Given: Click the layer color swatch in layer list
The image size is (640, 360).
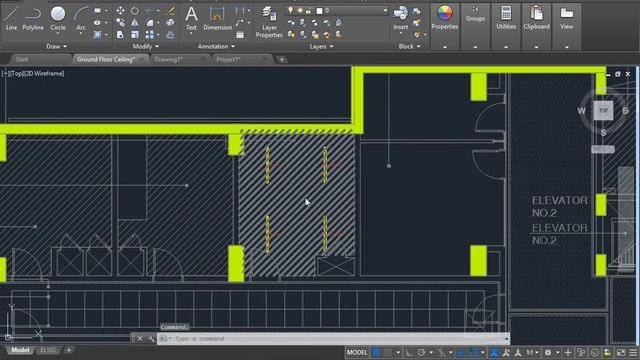Looking at the screenshot, I should 320,11.
